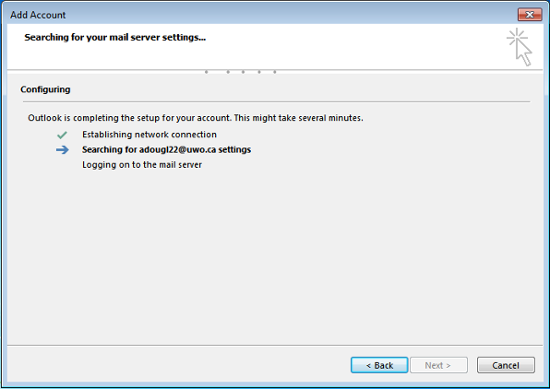Click the first dot of progress indicator
Viewport: 550px width, 389px height.
(x=206, y=72)
